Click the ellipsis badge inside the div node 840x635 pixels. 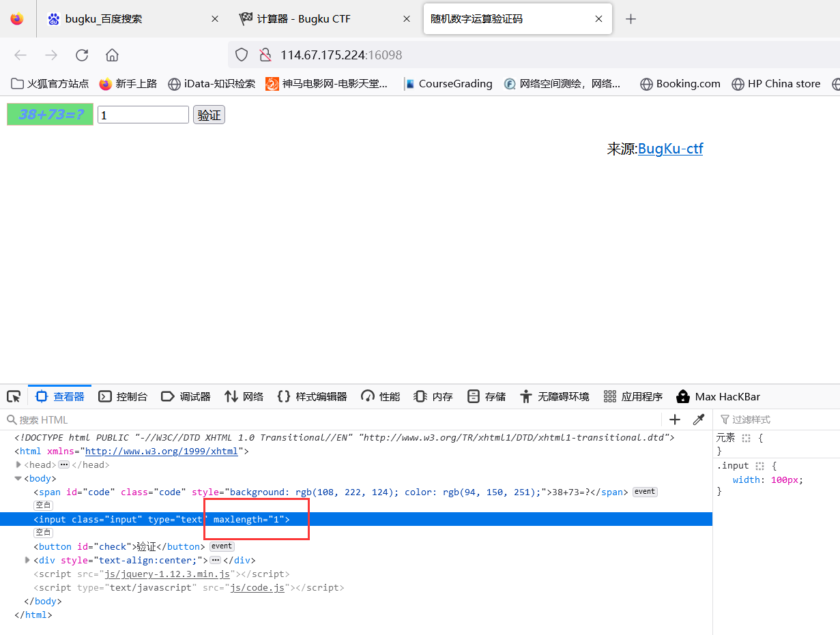coord(215,560)
